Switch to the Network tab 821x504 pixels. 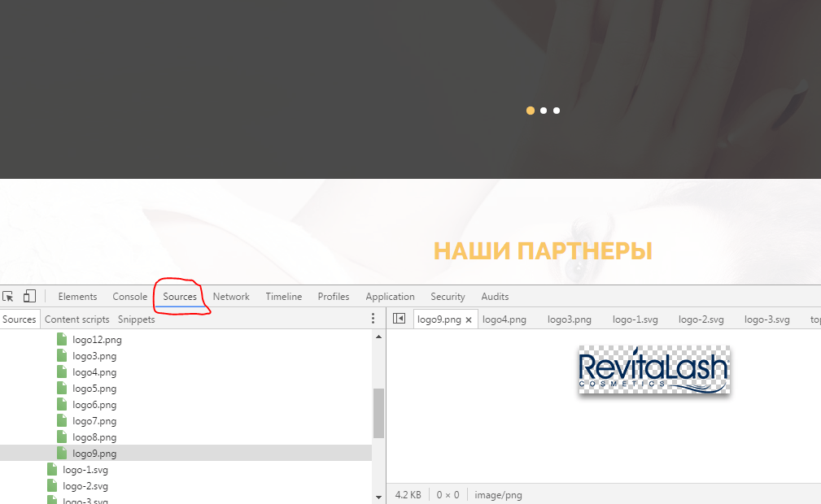pyautogui.click(x=231, y=297)
